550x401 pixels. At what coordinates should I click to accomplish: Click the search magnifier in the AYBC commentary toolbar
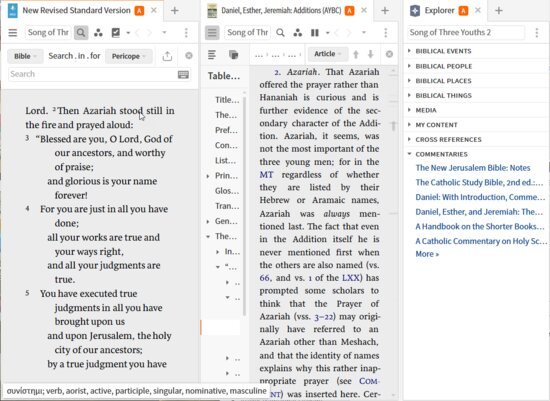click(x=280, y=33)
